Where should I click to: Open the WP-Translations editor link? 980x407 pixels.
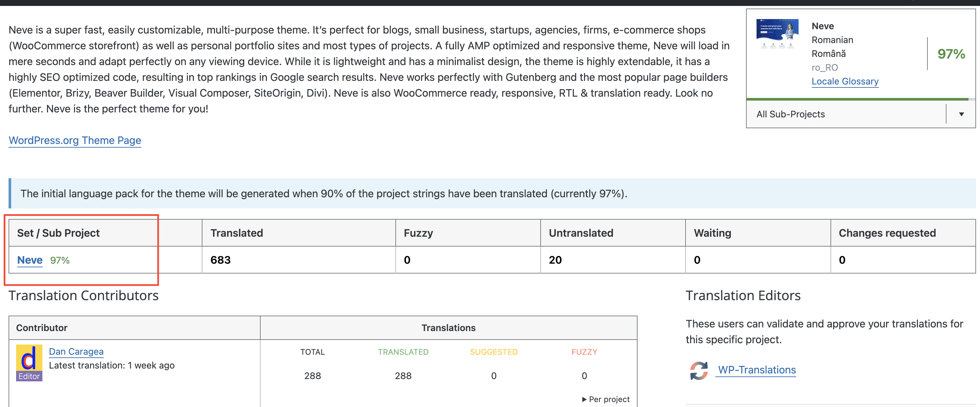(757, 370)
